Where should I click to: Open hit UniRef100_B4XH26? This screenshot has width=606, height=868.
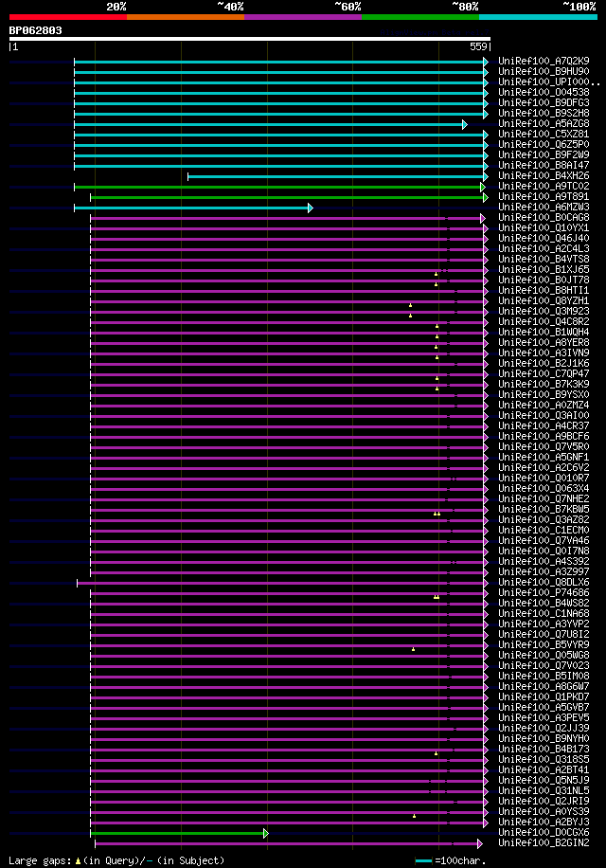pos(544,175)
